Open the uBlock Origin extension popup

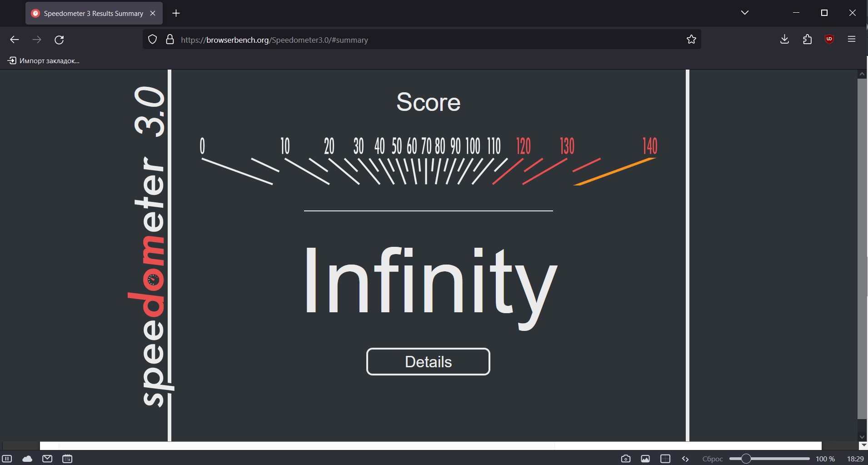829,40
